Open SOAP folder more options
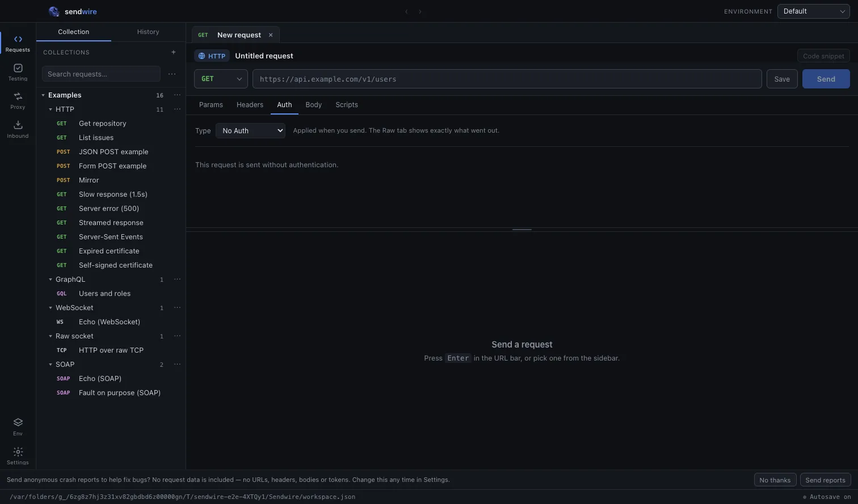 point(177,365)
